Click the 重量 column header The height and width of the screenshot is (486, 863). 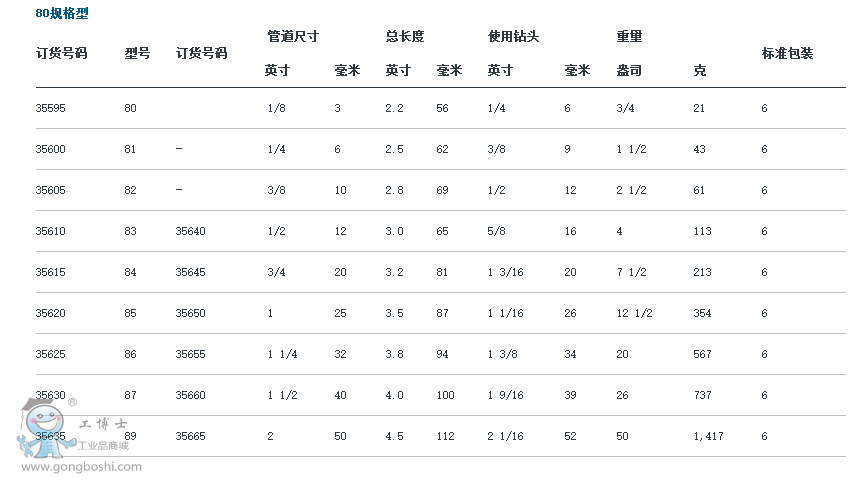[629, 36]
